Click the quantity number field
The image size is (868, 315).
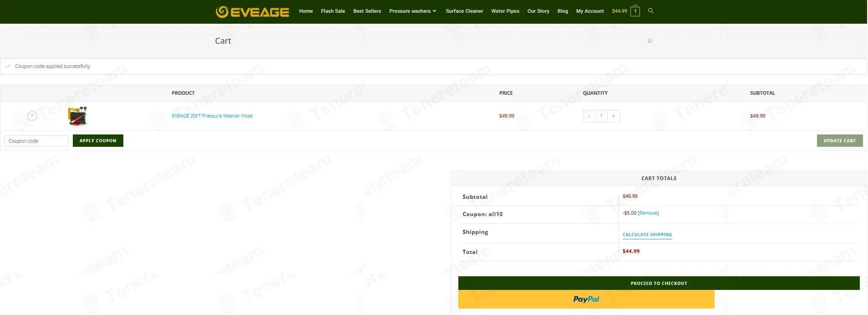click(601, 116)
